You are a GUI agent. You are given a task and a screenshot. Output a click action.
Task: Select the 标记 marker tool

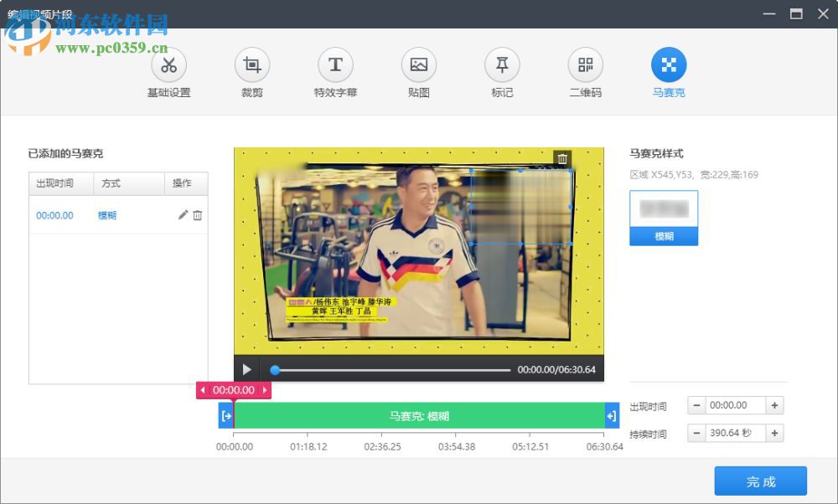501,72
